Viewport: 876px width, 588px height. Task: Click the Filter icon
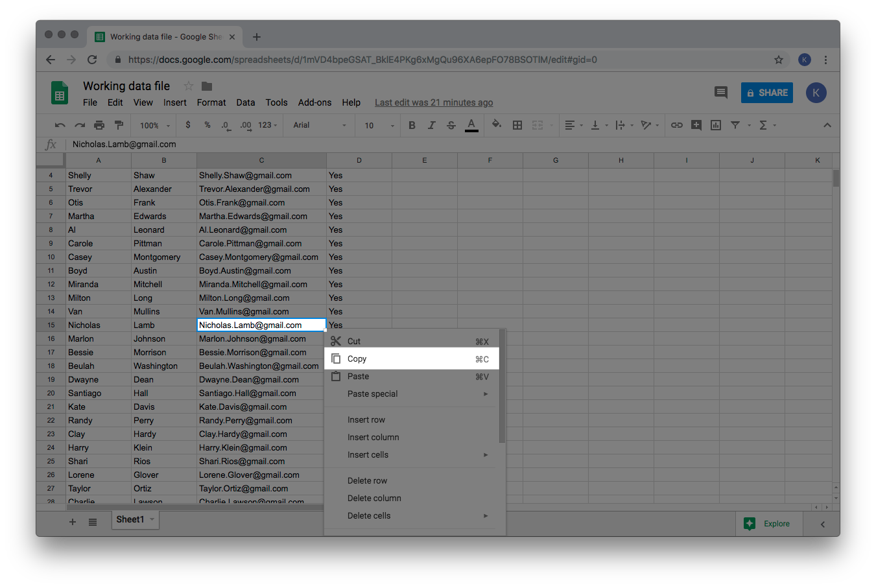735,125
